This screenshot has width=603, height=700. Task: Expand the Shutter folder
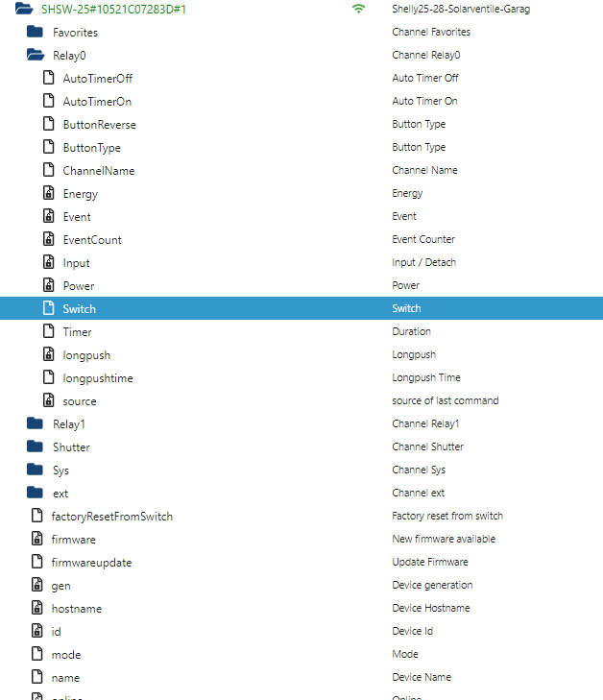[x=35, y=447]
